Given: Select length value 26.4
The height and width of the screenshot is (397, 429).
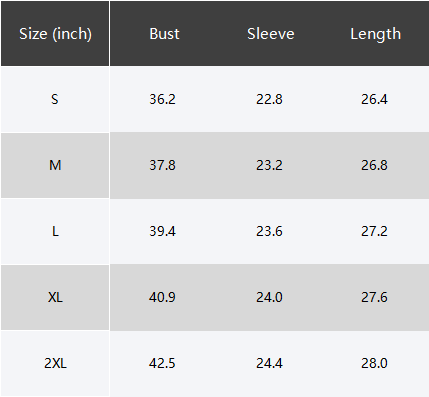Looking at the screenshot, I should 374,99.
